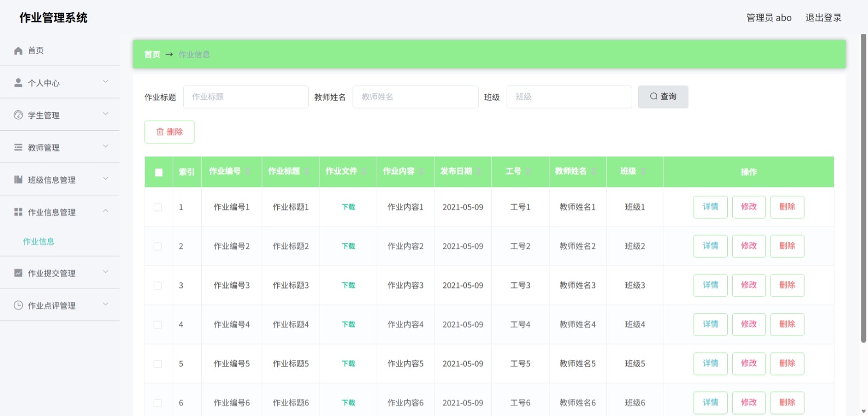The height and width of the screenshot is (416, 868).
Task: Open 详情 for 作业编号1
Action: coord(710,207)
